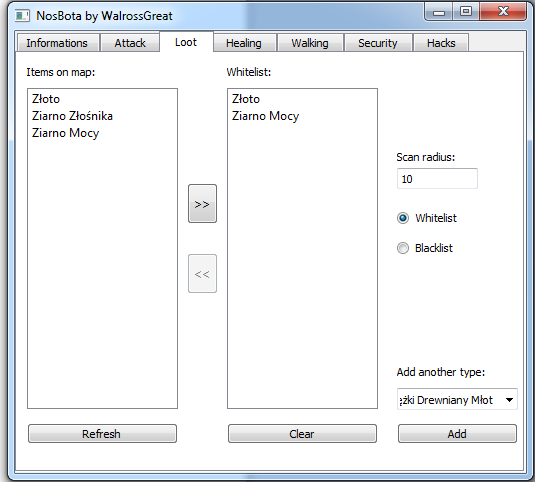The image size is (535, 482).
Task: Refresh the items on map
Action: (102, 434)
